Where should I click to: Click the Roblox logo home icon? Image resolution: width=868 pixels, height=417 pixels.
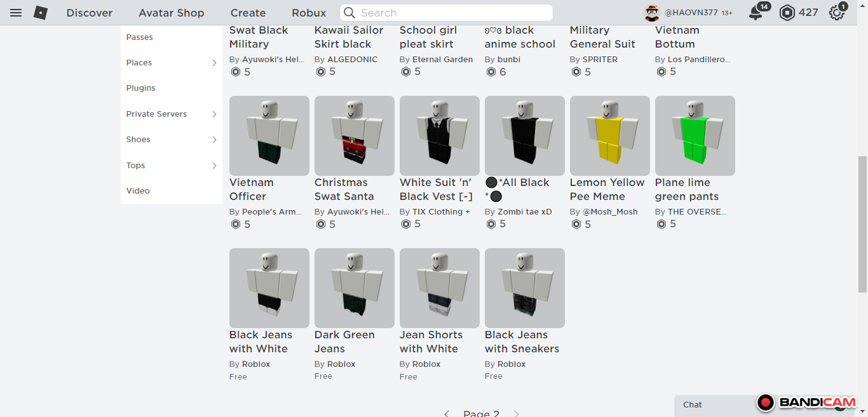coord(41,13)
